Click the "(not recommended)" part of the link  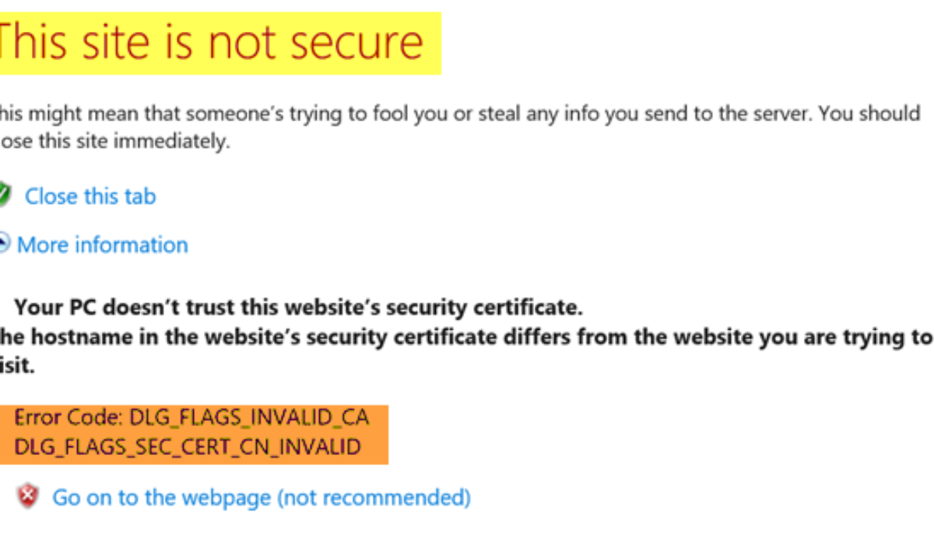click(x=374, y=497)
